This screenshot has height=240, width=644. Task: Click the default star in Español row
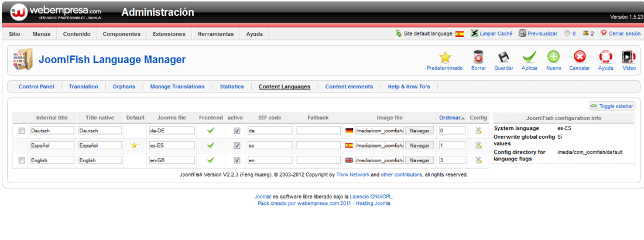(x=134, y=146)
